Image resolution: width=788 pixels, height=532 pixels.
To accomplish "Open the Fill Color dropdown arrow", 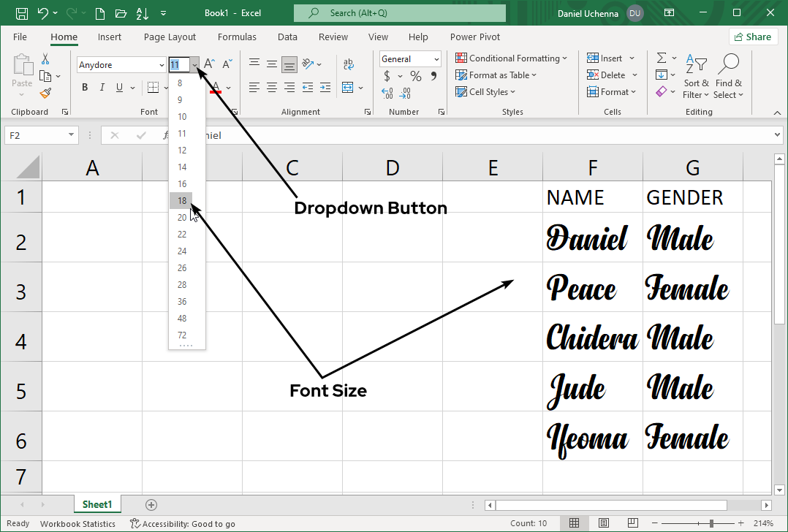I will (x=195, y=87).
